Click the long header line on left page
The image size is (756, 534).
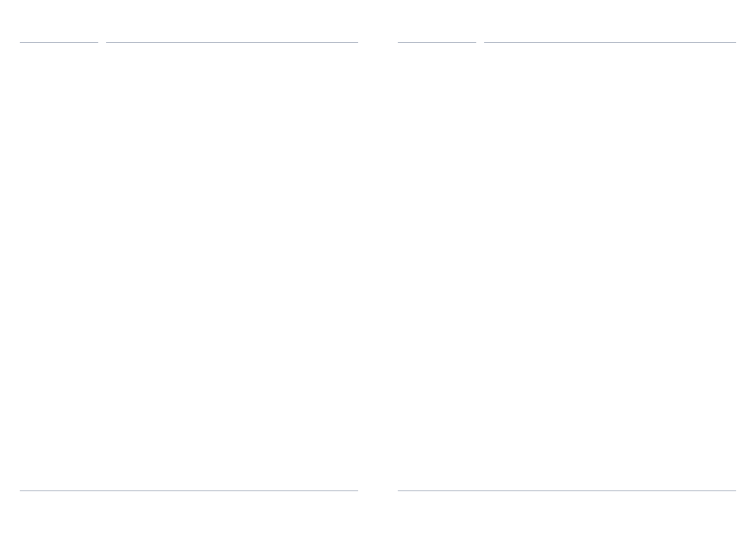click(x=231, y=42)
